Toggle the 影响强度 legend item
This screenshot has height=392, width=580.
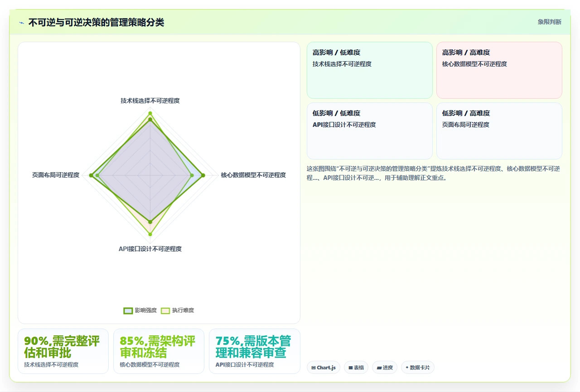140,310
